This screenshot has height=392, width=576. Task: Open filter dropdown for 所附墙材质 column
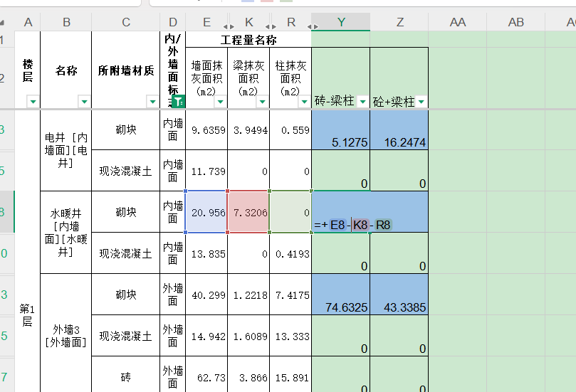(152, 101)
